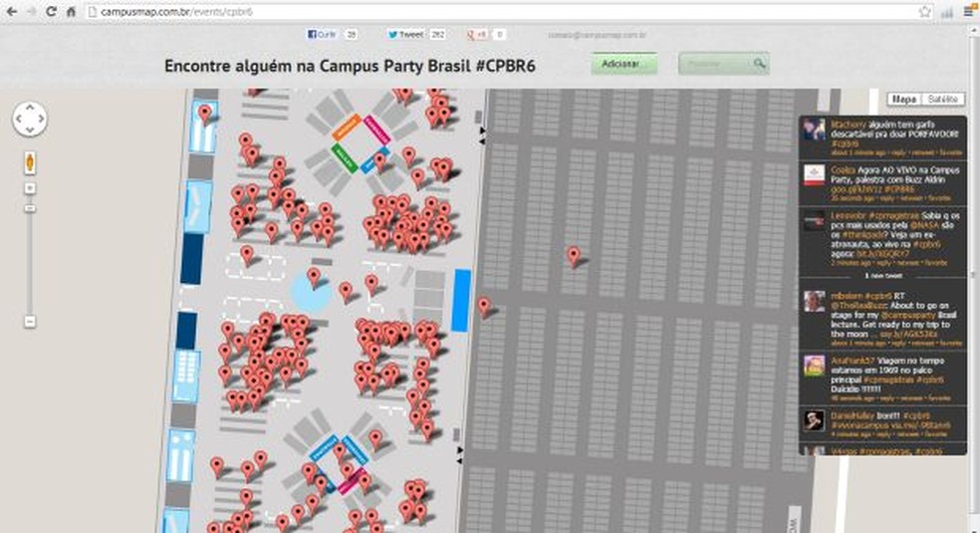Click the Facebook Curtir button
Screen dimensions: 980x533
coord(322,34)
